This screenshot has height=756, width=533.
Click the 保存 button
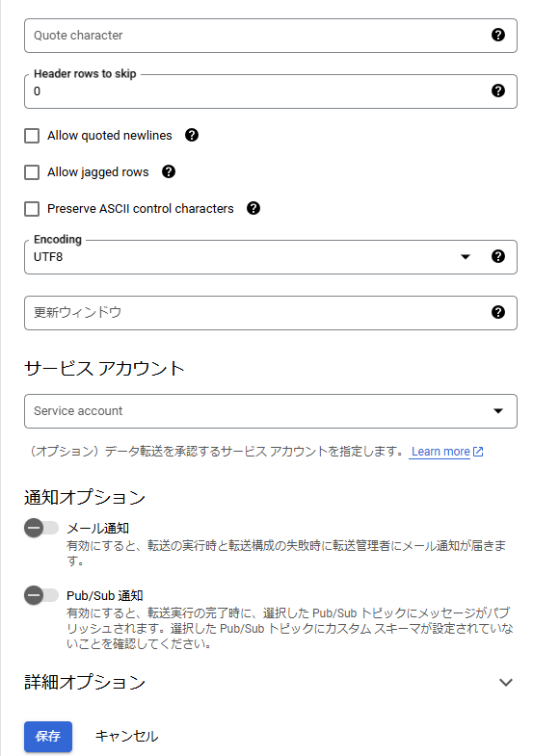(x=48, y=736)
